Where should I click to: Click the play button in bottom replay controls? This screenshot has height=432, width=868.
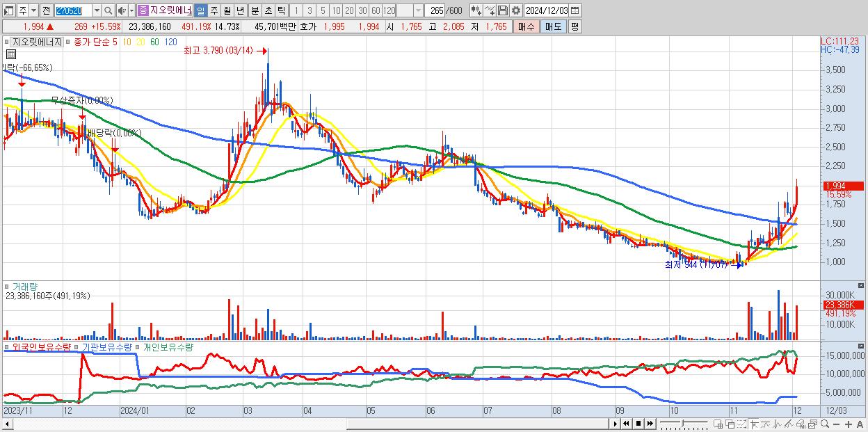point(616,424)
